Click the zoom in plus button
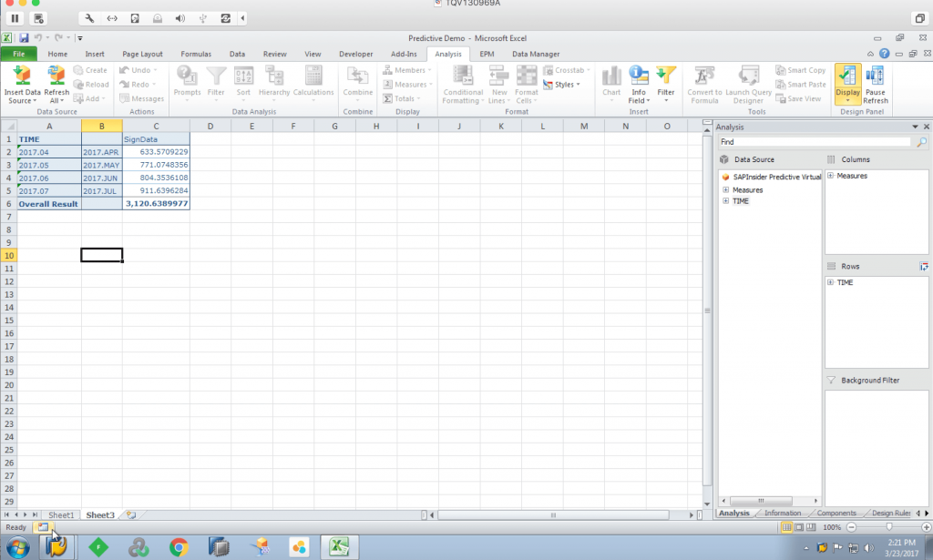 pos(926,526)
